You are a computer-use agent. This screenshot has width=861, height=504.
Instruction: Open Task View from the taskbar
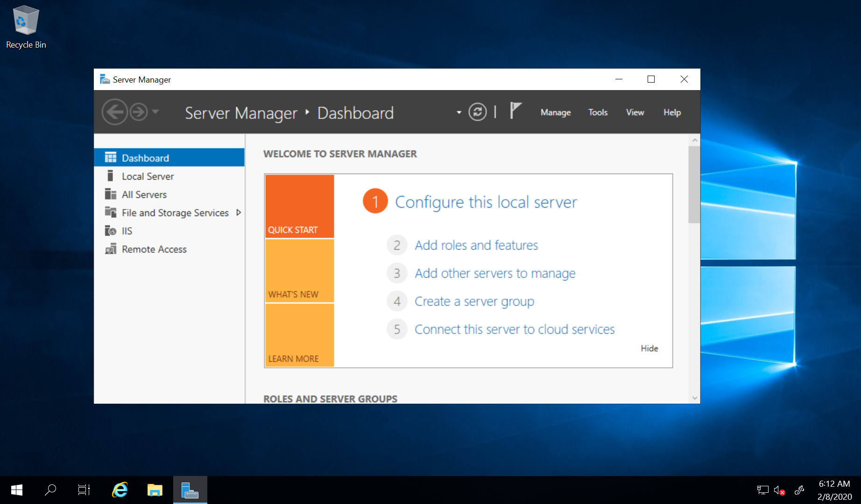click(x=84, y=490)
